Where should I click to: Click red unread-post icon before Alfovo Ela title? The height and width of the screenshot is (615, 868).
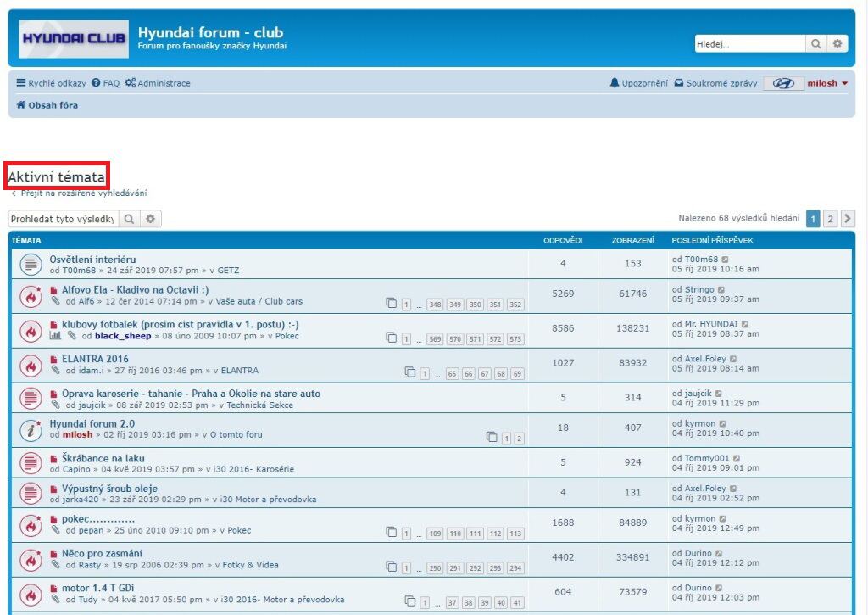click(x=53, y=290)
